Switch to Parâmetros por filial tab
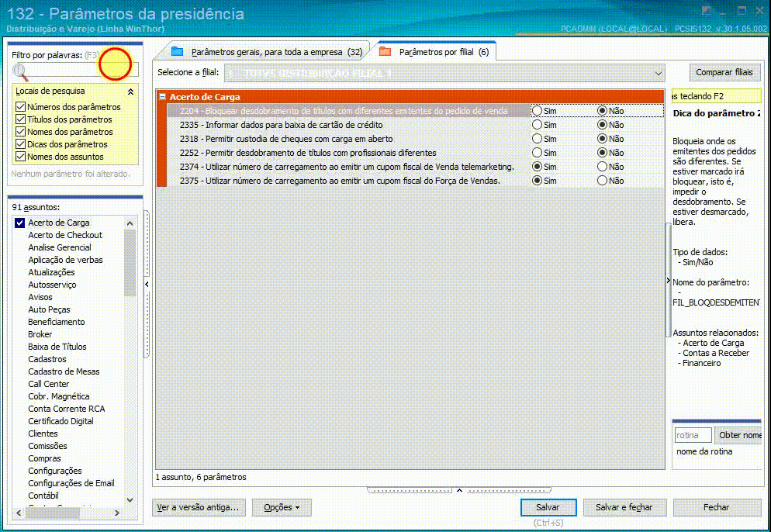The height and width of the screenshot is (532, 771). 444,52
